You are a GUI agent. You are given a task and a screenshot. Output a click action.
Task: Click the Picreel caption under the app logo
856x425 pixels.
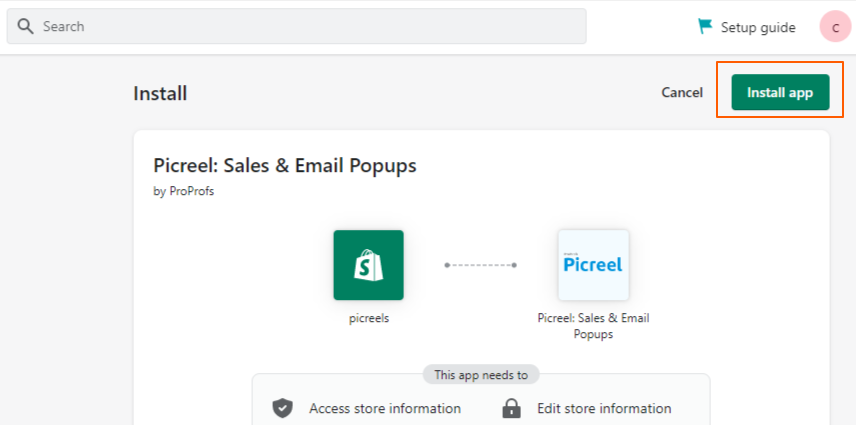[593, 326]
